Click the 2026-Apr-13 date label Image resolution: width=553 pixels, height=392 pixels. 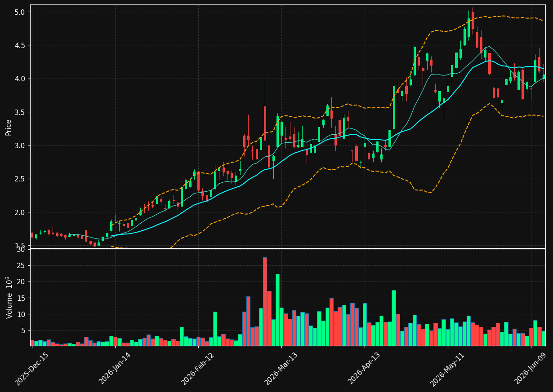(365, 368)
